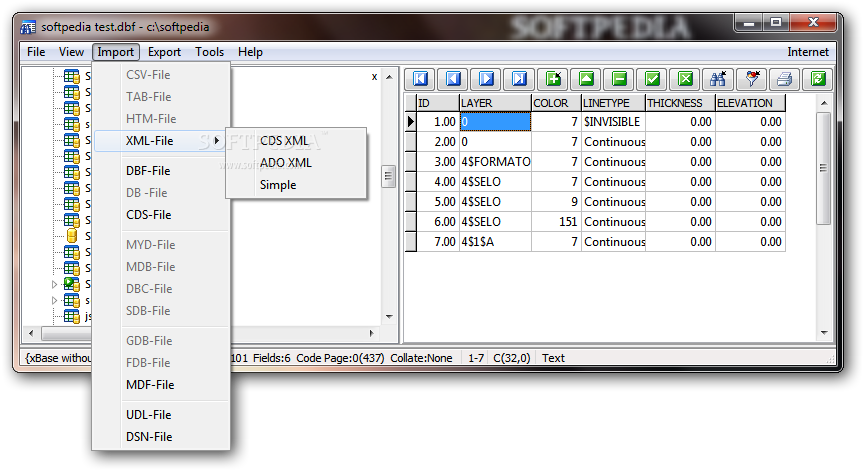This screenshot has width=864, height=471.
Task: Choose ADO XML from the submenu
Action: tap(296, 163)
